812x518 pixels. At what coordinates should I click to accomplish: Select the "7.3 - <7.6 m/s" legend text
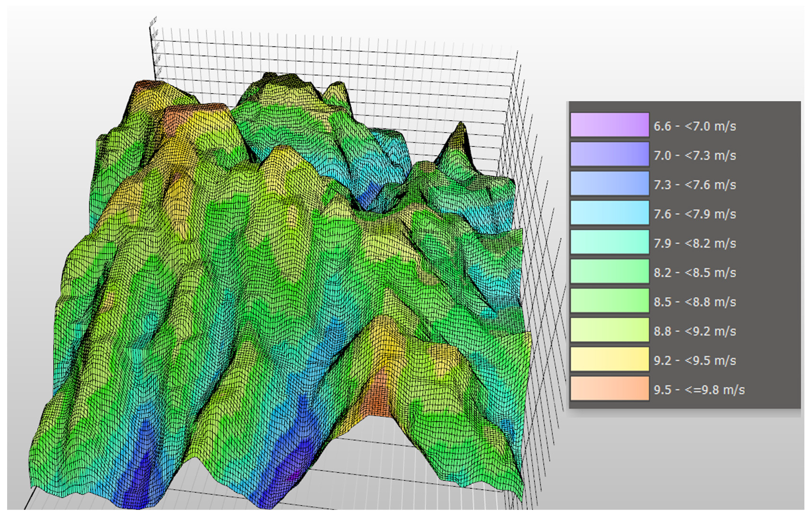(695, 185)
